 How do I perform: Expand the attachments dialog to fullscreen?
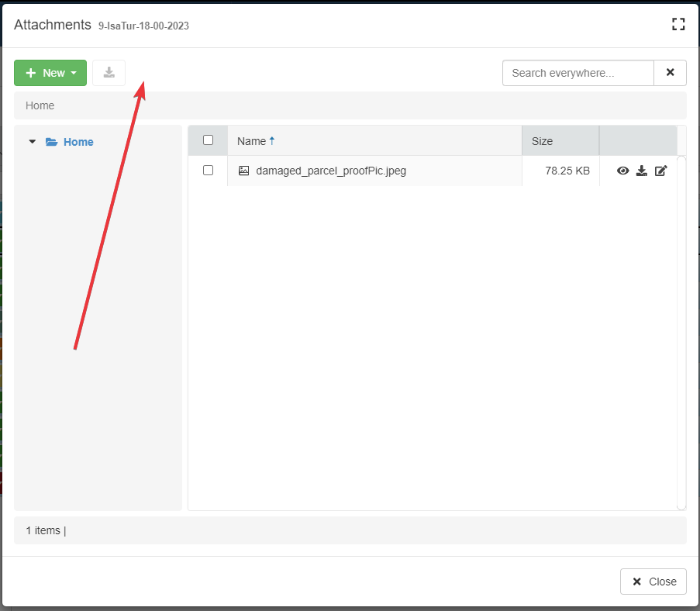click(x=678, y=24)
